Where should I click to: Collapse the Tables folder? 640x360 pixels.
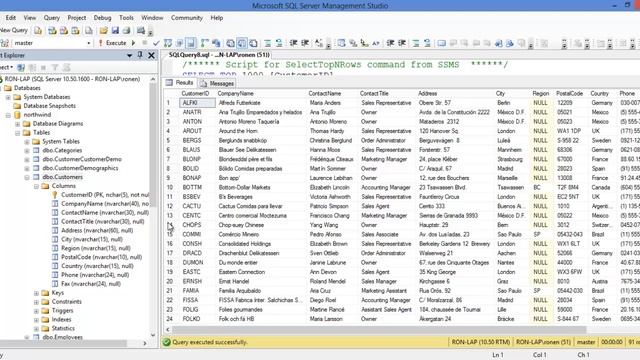click(18, 133)
